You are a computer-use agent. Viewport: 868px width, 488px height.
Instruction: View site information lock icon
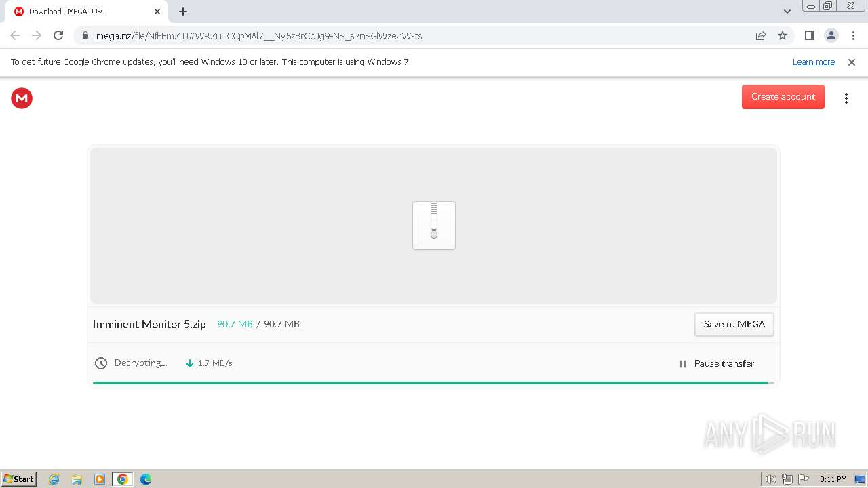pyautogui.click(x=85, y=36)
